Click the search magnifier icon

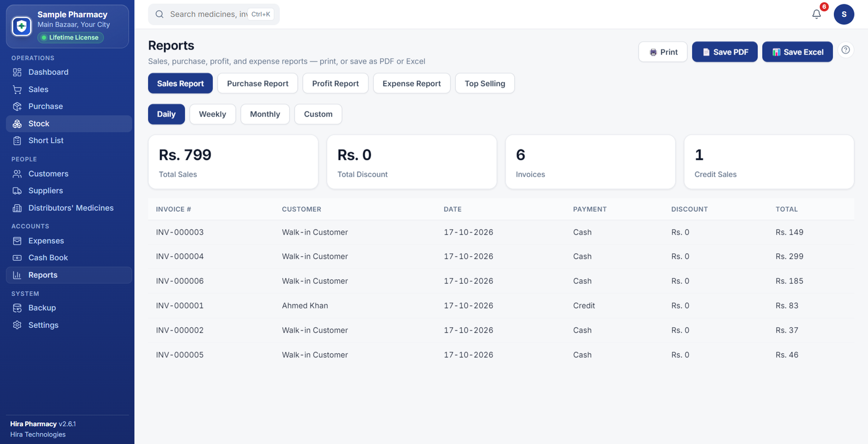(x=159, y=14)
